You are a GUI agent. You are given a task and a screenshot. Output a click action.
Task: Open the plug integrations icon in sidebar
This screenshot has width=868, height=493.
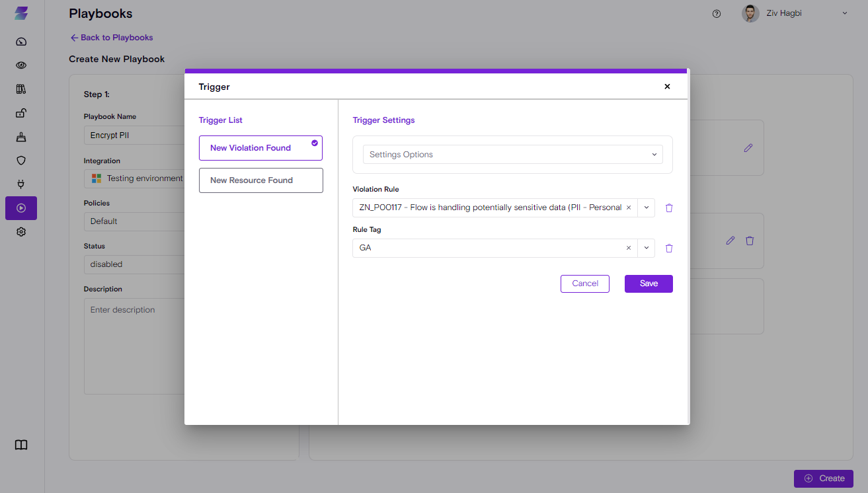click(21, 184)
